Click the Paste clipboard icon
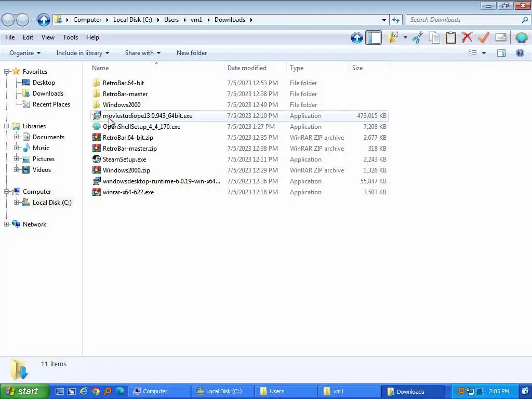Image resolution: width=532 pixels, height=399 pixels. (x=450, y=37)
